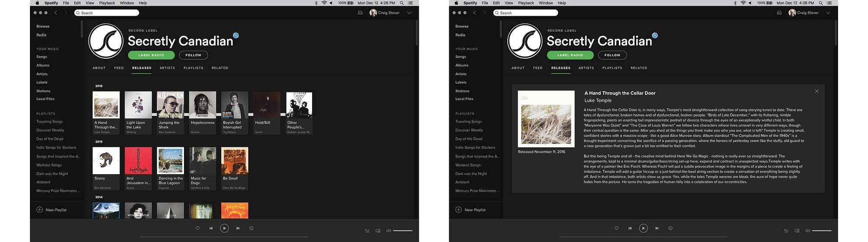Mute using speaker icon in left window player

(388, 231)
